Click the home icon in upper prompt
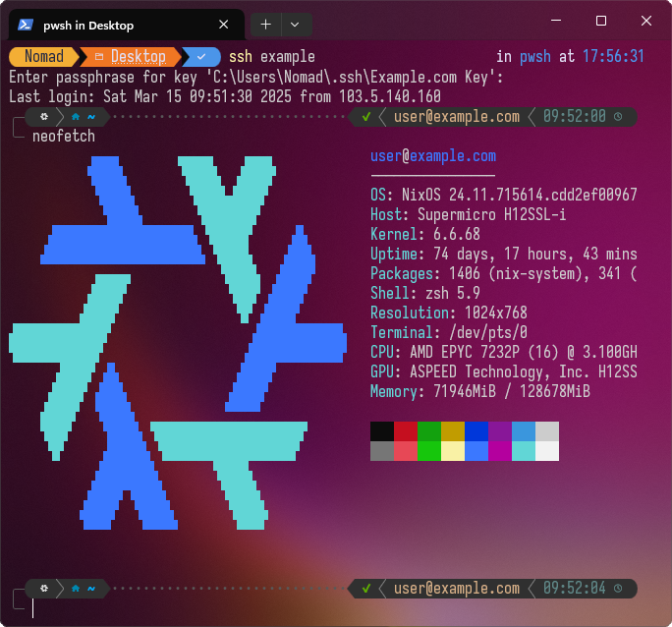Viewport: 672px width, 627px height. 76,117
